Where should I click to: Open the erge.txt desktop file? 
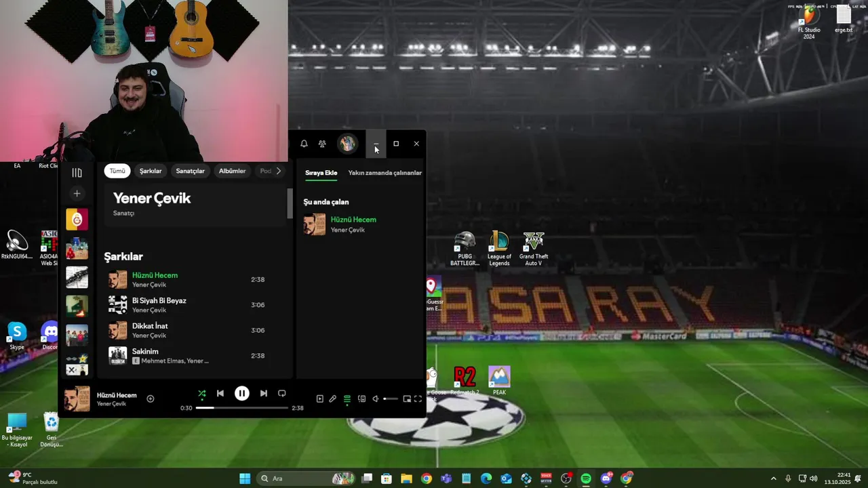click(x=844, y=20)
